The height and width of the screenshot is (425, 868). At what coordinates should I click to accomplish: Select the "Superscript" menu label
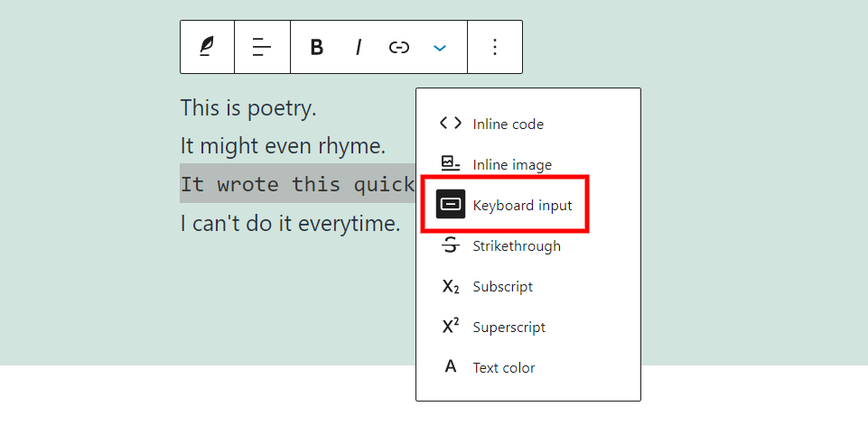[x=509, y=327]
